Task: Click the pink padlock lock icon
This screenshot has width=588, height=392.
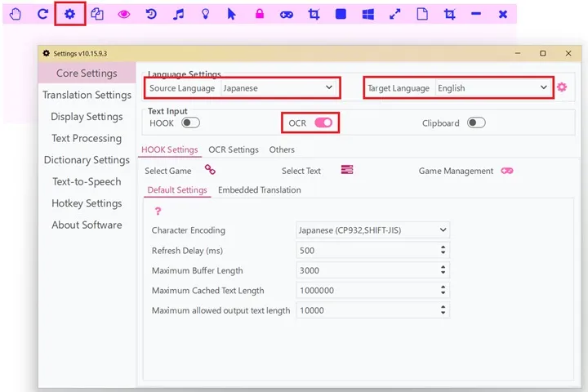Action: click(260, 14)
